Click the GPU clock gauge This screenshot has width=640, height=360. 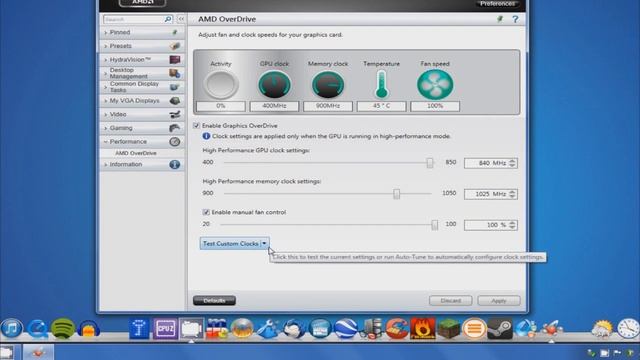click(x=274, y=84)
